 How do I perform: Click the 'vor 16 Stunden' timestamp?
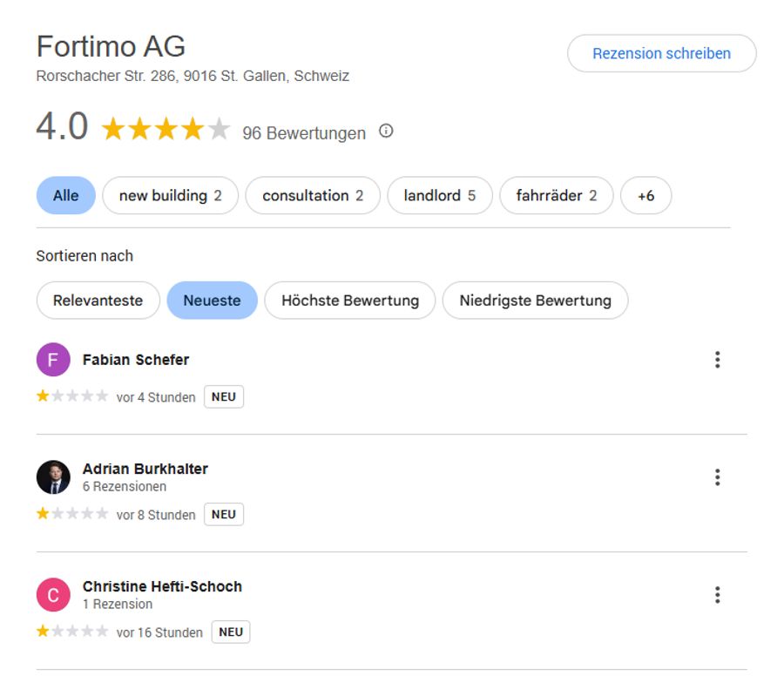[x=159, y=632]
